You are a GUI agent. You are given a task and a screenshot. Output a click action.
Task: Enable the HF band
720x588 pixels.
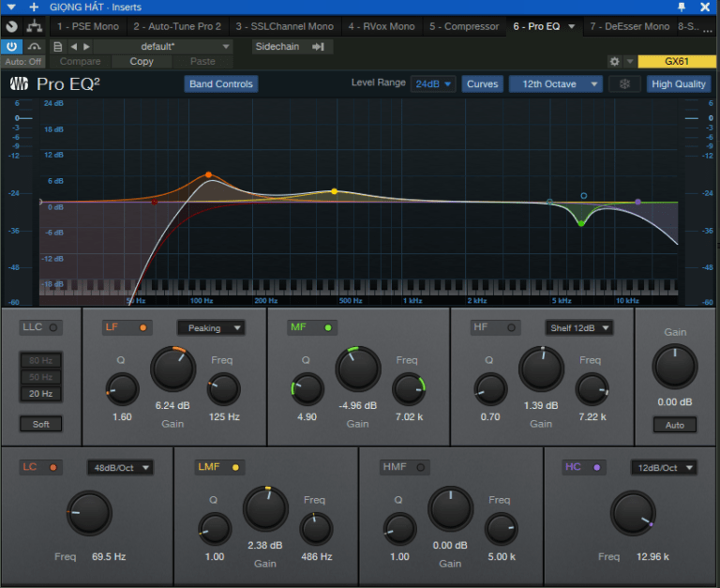point(512,328)
